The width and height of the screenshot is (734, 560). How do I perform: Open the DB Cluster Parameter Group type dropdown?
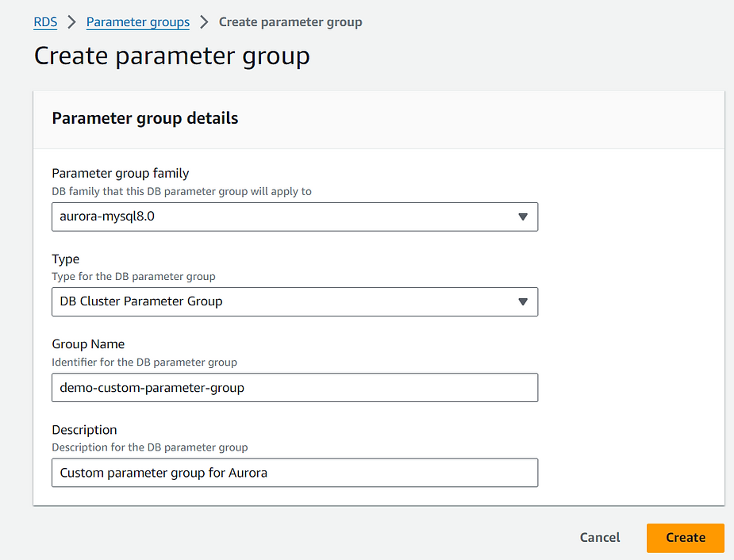(x=295, y=301)
